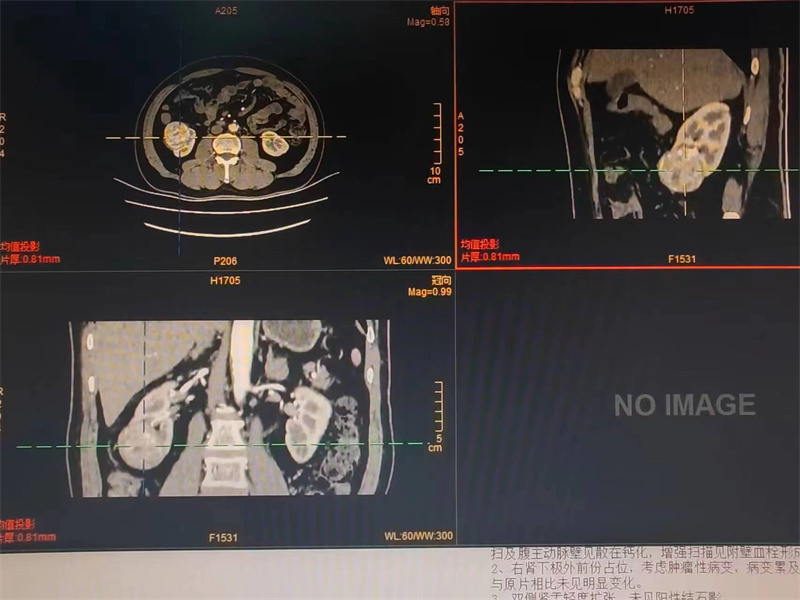Select the coronal CT view panel
800x600 pixels.
click(227, 408)
